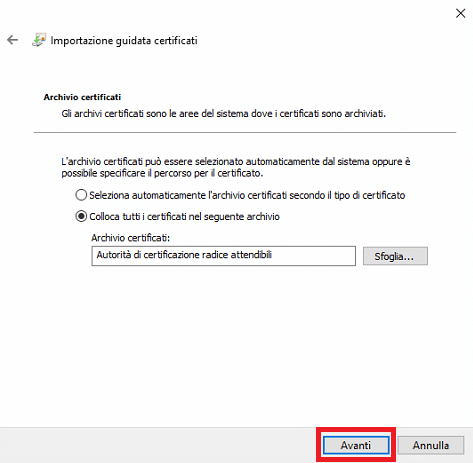Go back using the left arrow icon

(12, 40)
